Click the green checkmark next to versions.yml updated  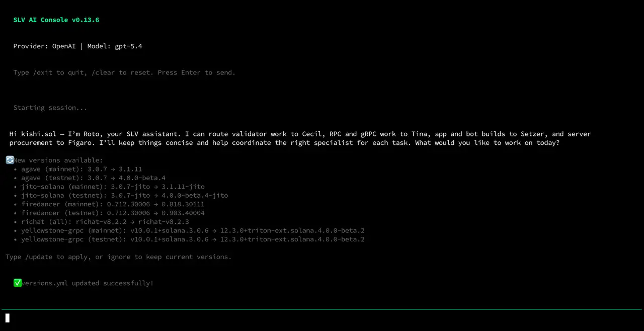tap(18, 283)
